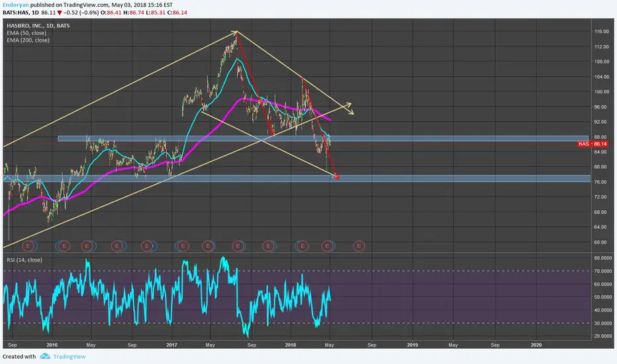
Task: Click the 64.00 price axis label
Action: point(600,227)
